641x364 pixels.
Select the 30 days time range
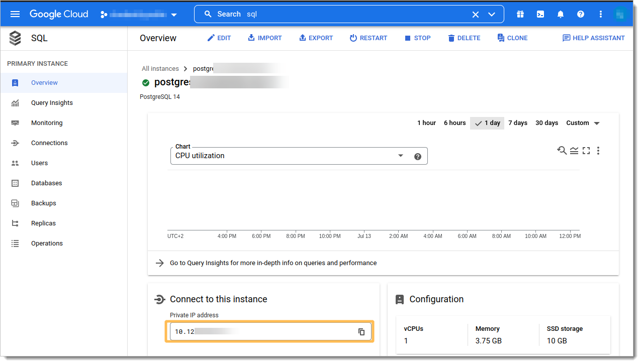[547, 123]
